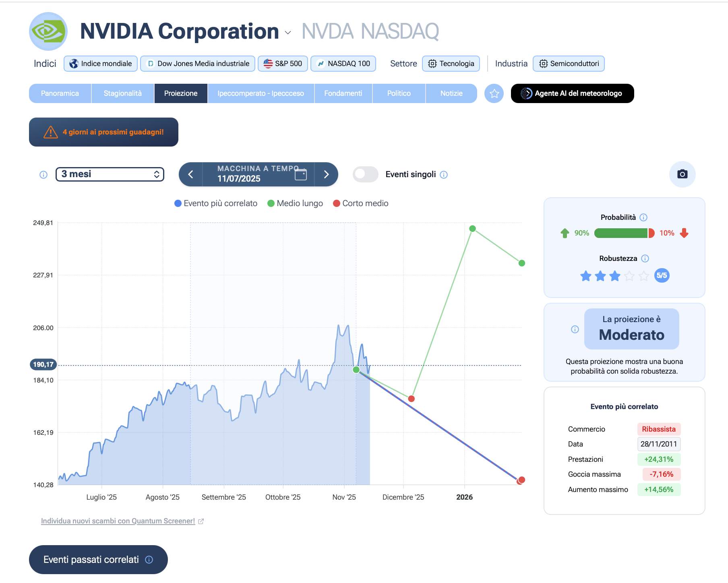Screen dimensions: 728x583
Task: Click the star favorite icon
Action: pos(494,93)
